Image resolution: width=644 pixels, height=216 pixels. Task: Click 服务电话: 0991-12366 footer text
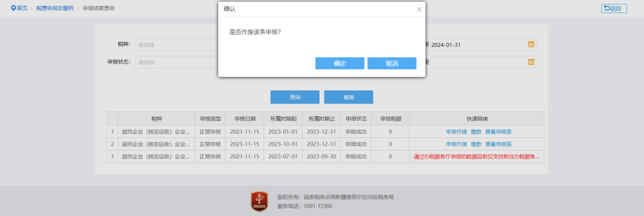pos(305,206)
